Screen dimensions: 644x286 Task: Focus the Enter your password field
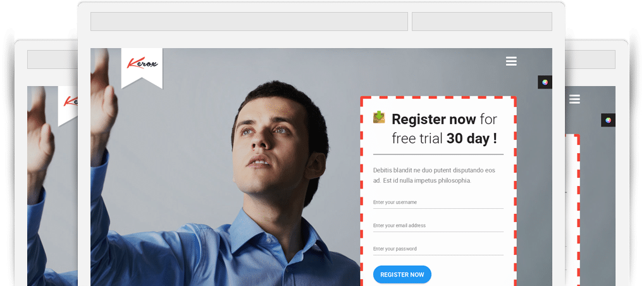pyautogui.click(x=438, y=249)
